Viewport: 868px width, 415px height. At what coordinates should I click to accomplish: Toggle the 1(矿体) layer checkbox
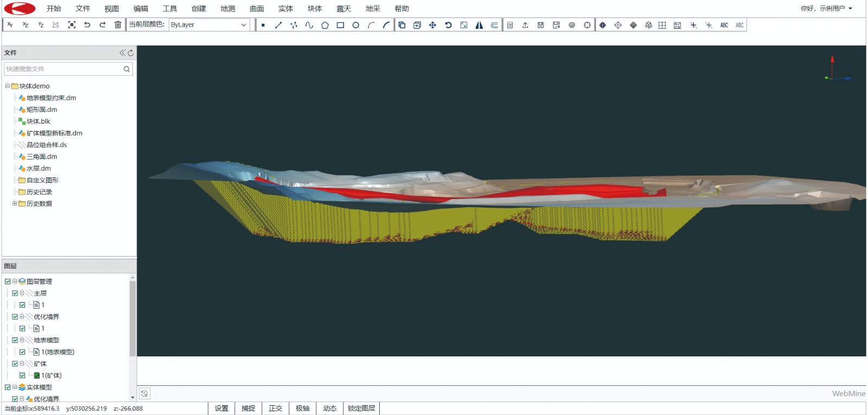click(22, 375)
